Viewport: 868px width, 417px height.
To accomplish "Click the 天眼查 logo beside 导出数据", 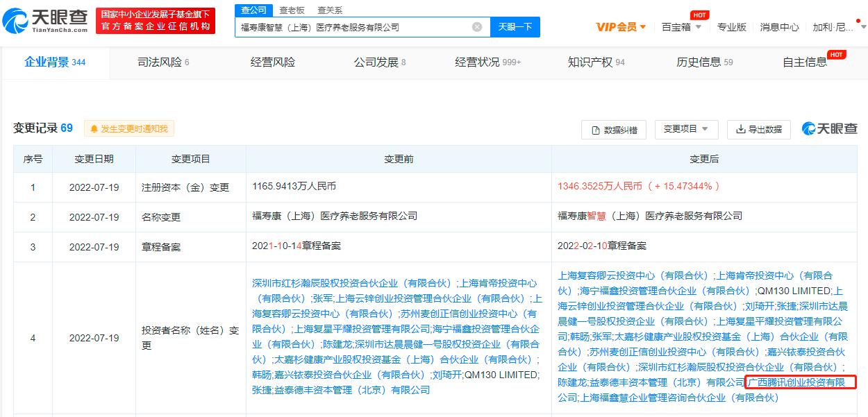I will (830, 128).
